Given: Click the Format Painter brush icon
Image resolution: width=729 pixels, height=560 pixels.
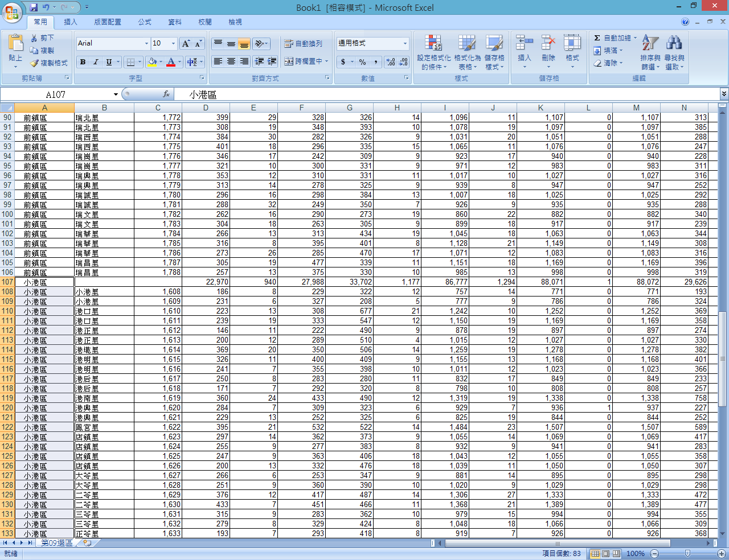Looking at the screenshot, I should click(34, 63).
